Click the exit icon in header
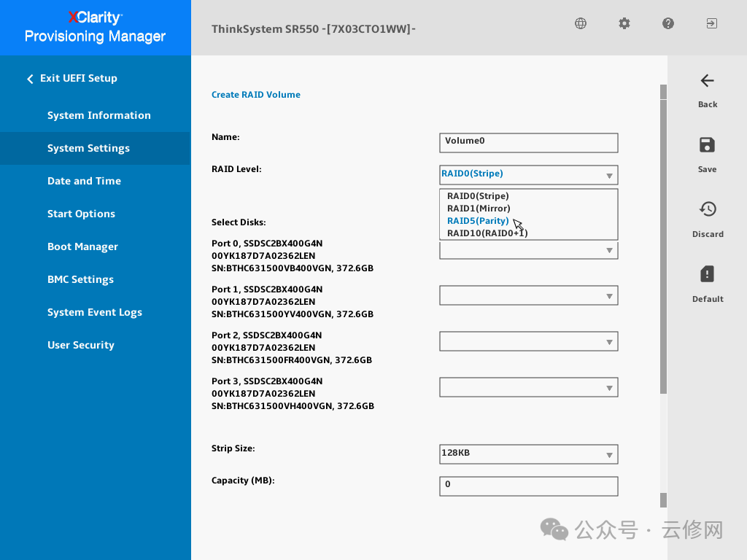Image resolution: width=747 pixels, height=560 pixels. (712, 23)
